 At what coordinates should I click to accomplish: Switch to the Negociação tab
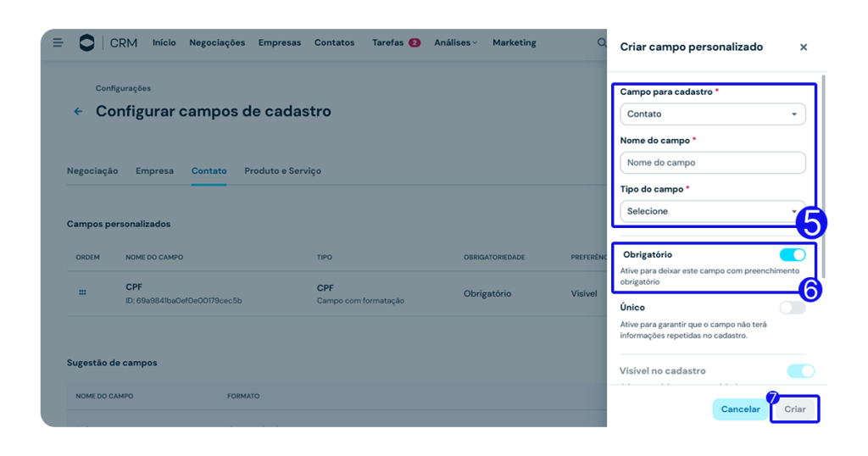[92, 170]
